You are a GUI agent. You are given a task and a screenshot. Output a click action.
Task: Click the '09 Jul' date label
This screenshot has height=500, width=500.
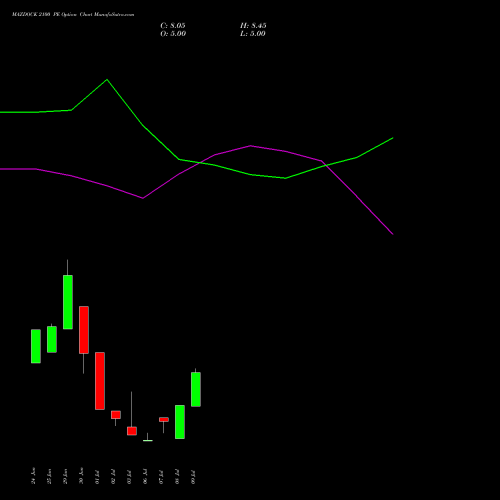click(193, 477)
